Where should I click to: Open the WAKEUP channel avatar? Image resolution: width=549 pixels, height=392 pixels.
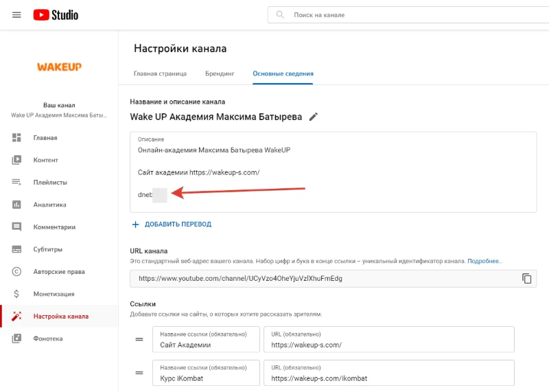click(59, 67)
